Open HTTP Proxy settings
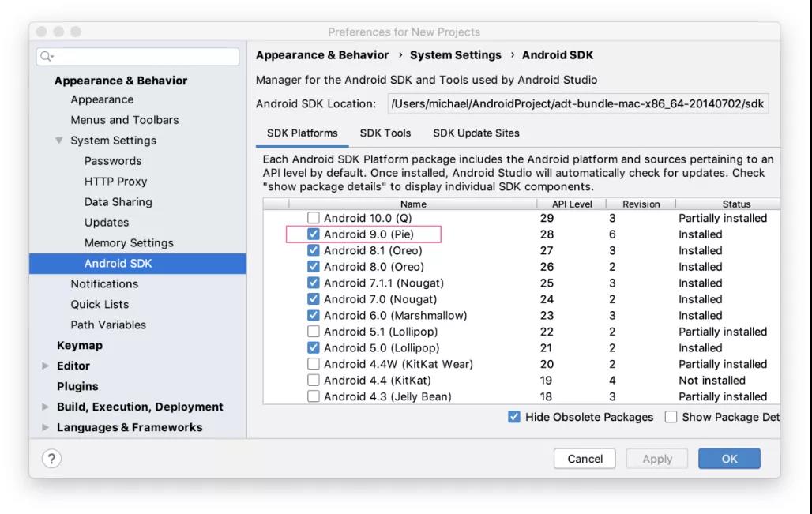This screenshot has width=812, height=514. click(115, 181)
